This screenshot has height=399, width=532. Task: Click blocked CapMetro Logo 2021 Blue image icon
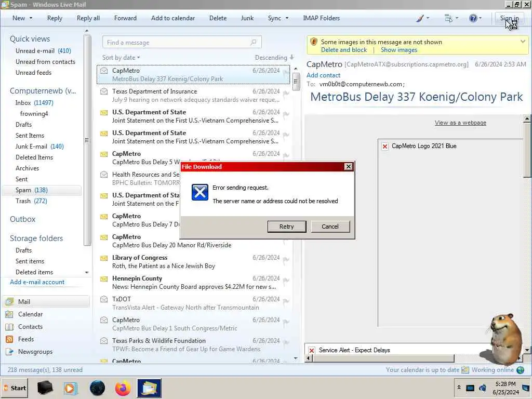385,146
